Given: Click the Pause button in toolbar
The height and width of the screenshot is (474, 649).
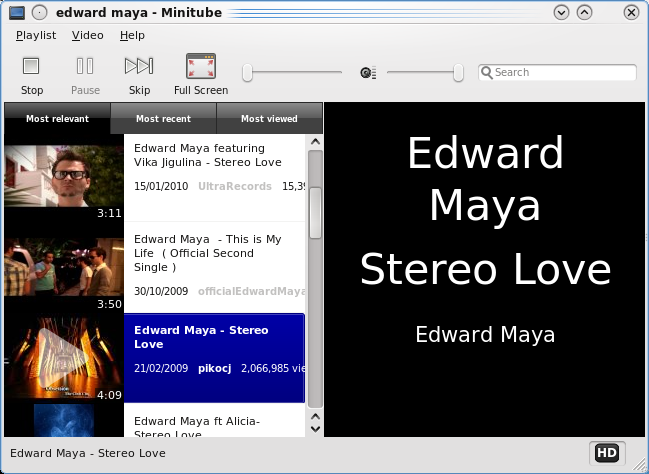Looking at the screenshot, I should 85,75.
